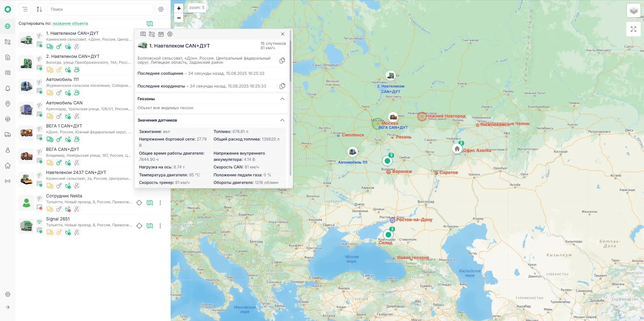
Task: Toggle map tracking for Сотрудник Nekta
Action: coord(150,203)
